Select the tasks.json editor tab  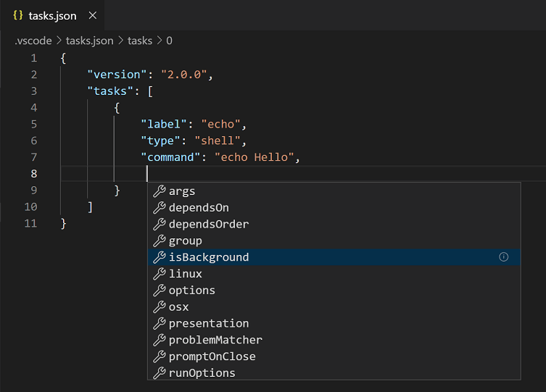click(52, 16)
